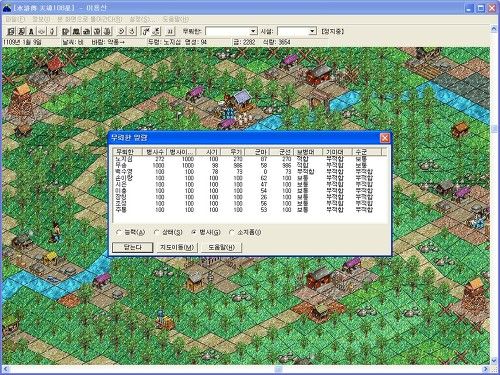Select the 조정 row in the list
This screenshot has height=375, width=500.
[250, 203]
